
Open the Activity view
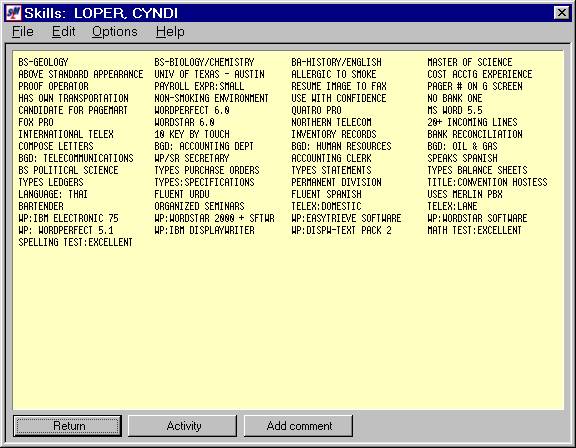point(183,426)
